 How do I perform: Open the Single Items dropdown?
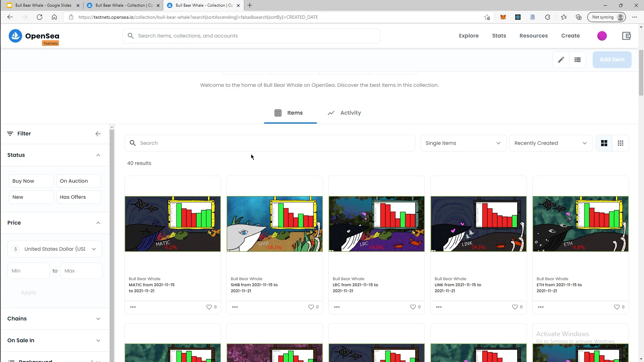pyautogui.click(x=463, y=143)
